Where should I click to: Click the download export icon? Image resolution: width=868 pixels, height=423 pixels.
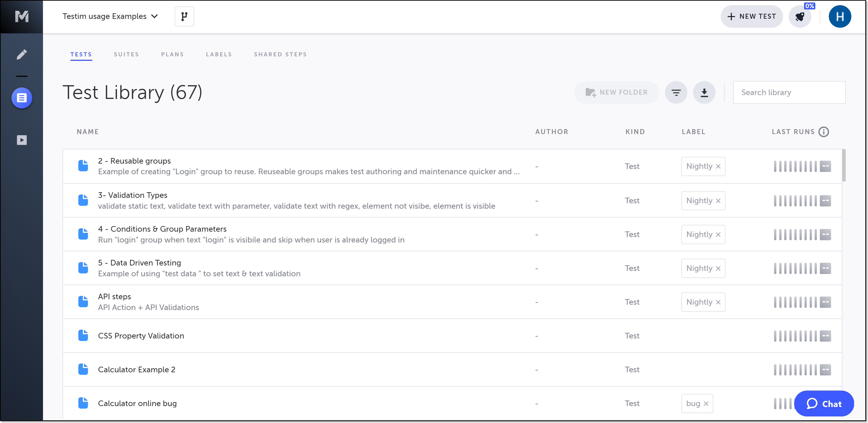[704, 92]
